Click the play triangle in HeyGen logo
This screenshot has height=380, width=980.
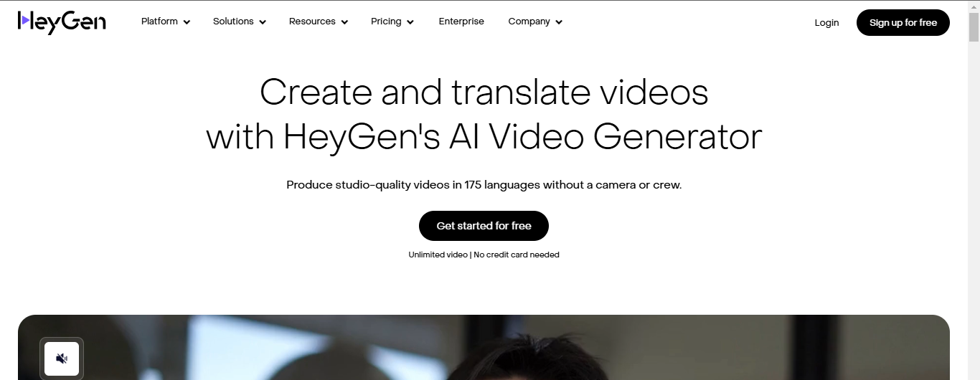(x=26, y=21)
